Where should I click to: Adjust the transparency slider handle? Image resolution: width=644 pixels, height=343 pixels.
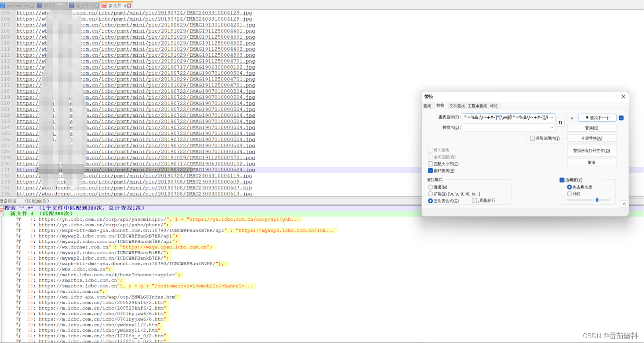[597, 200]
